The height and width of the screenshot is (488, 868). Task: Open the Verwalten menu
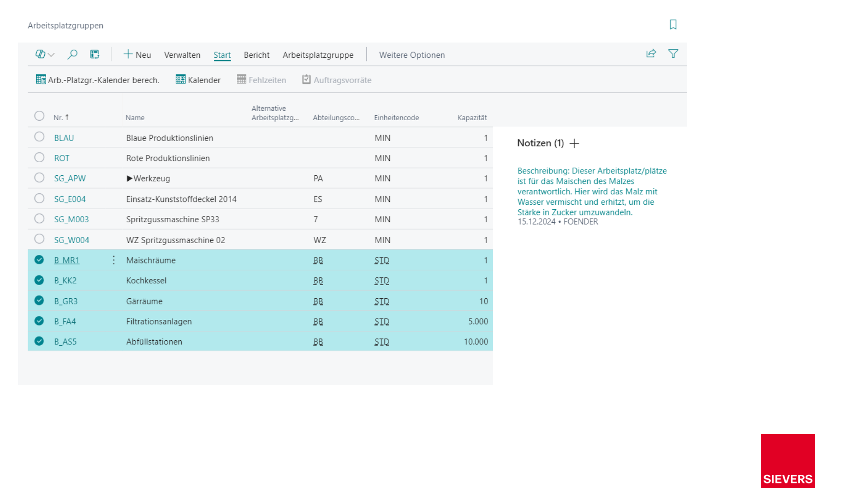[182, 55]
